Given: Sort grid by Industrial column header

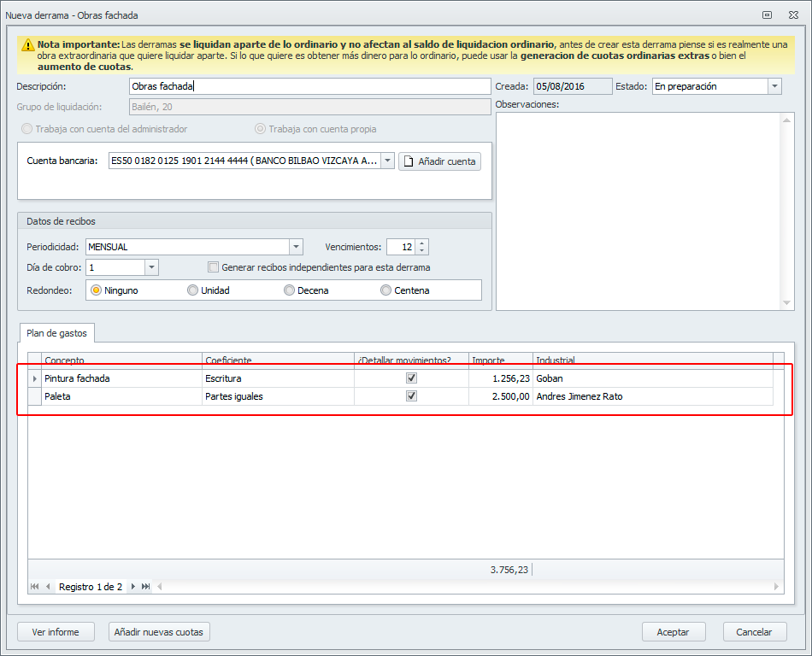Looking at the screenshot, I should point(653,360).
